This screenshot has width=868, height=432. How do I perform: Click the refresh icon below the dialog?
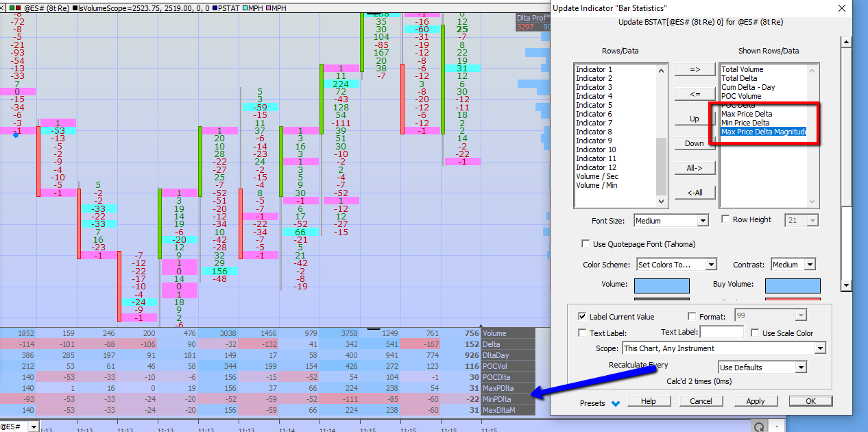point(758,427)
